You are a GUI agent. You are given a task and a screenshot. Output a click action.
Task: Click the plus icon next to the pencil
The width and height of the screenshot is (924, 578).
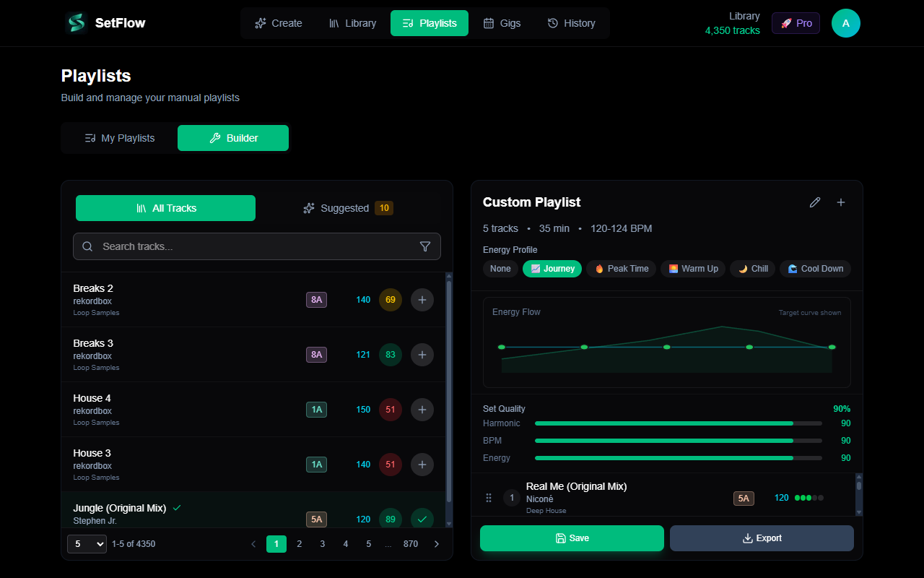[841, 202]
